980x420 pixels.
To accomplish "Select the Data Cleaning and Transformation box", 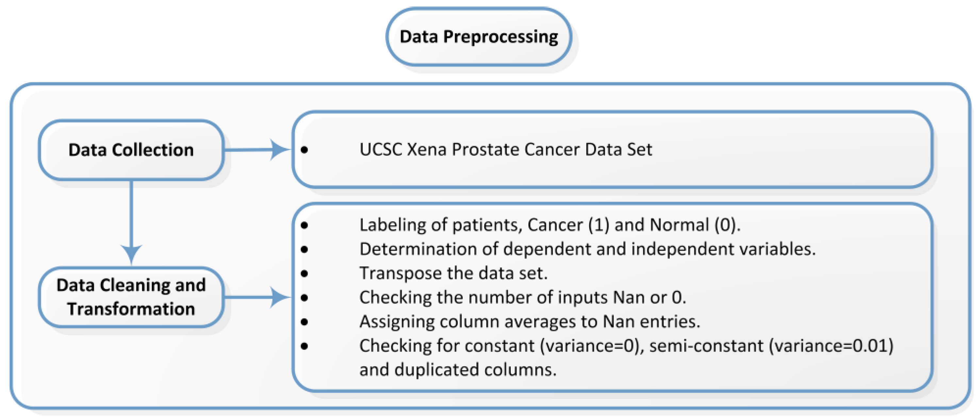I will [131, 297].
